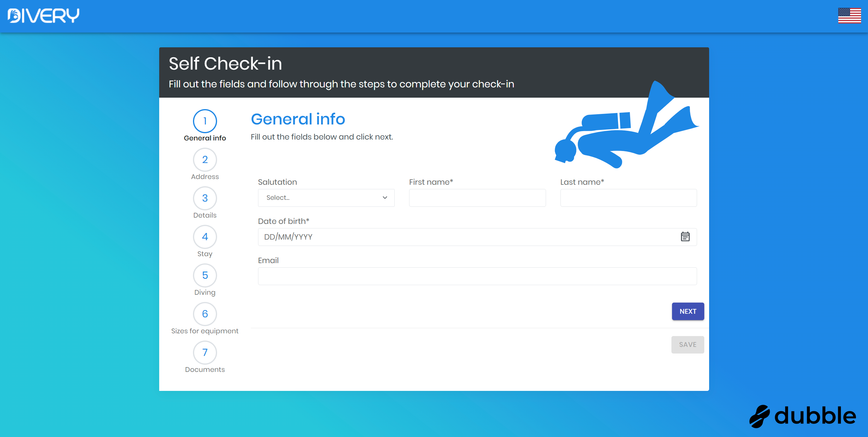Image resolution: width=868 pixels, height=437 pixels.
Task: Open the date of birth calendar picker
Action: (x=685, y=237)
